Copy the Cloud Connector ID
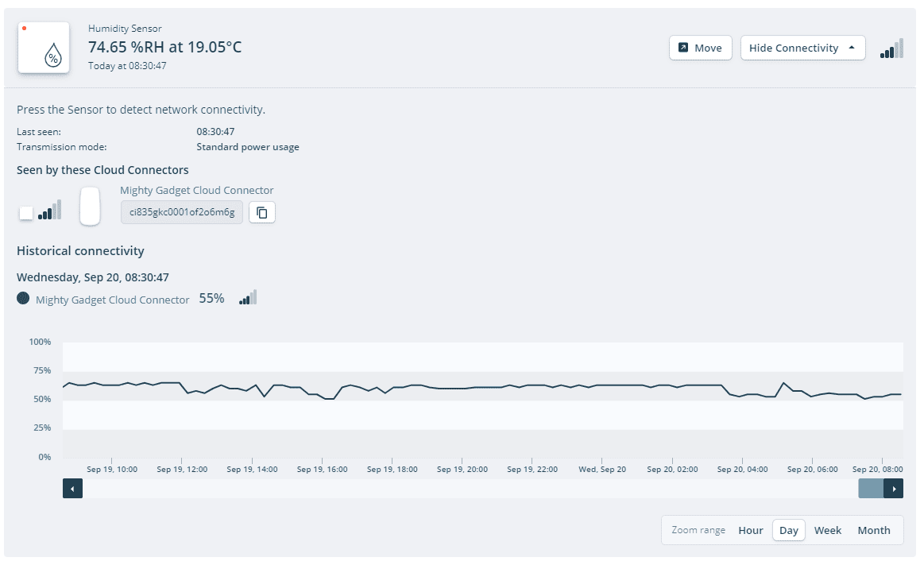Viewport: 924px width, 565px height. click(x=262, y=212)
